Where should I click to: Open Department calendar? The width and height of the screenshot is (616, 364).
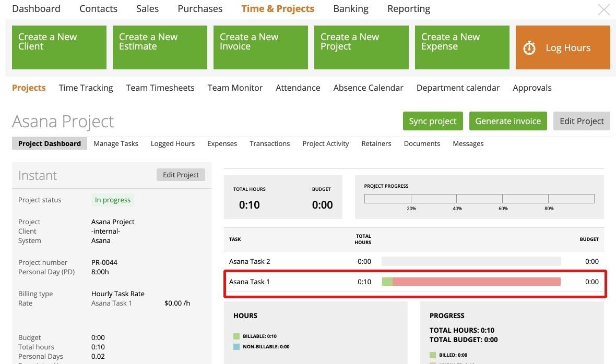pos(458,88)
